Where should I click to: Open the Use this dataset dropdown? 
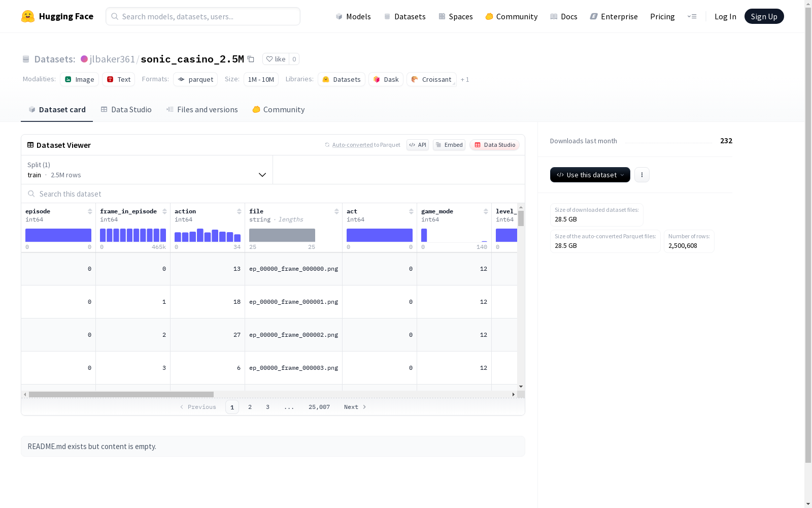click(x=590, y=175)
